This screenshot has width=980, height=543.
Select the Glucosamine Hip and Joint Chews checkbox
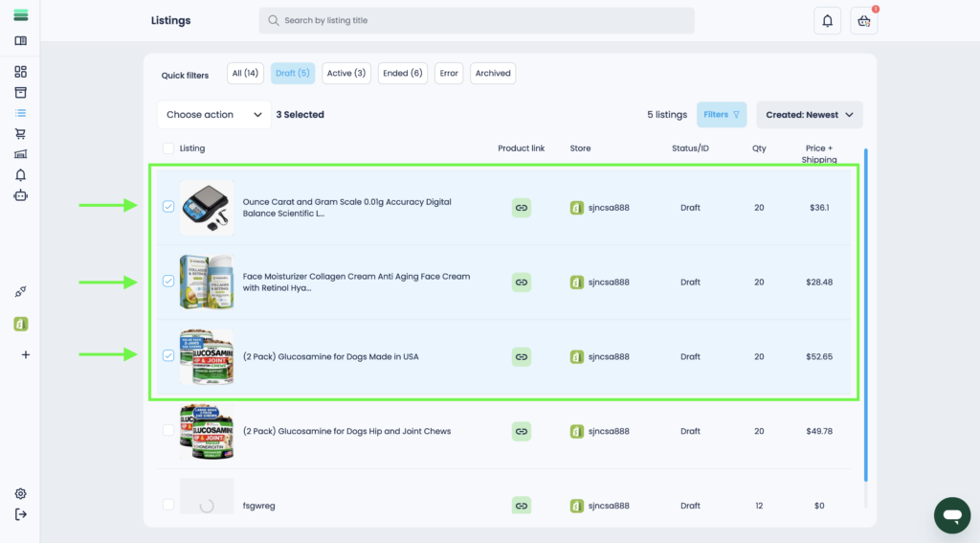pos(168,431)
